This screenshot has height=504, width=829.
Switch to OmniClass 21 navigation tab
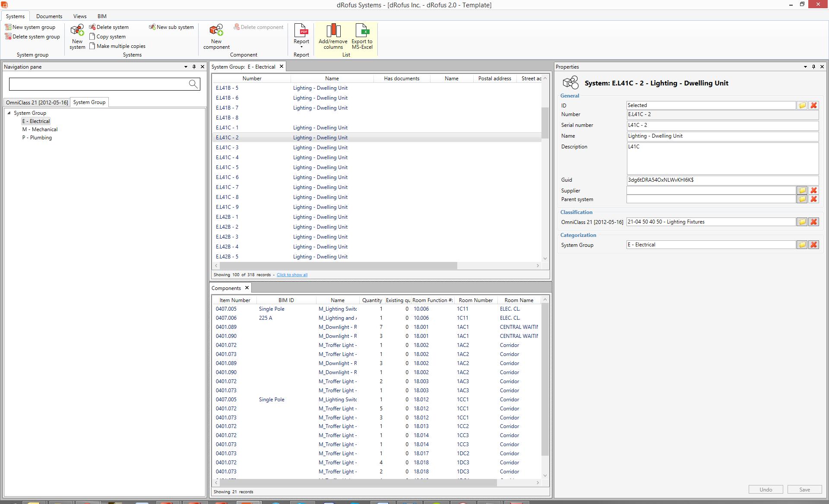point(37,102)
